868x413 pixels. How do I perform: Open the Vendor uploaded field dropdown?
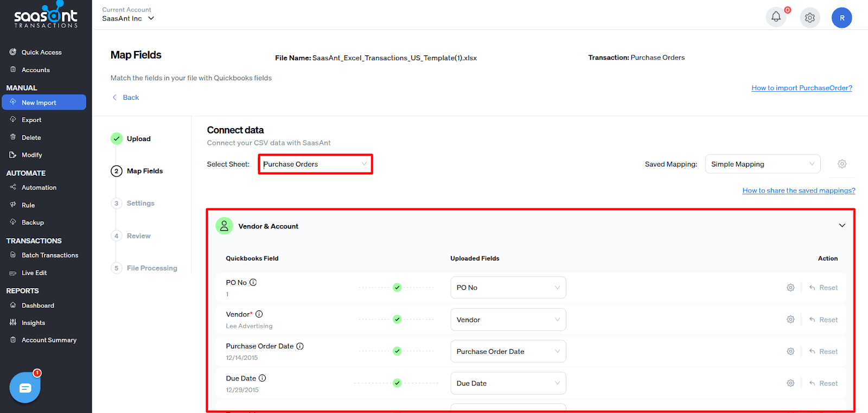pyautogui.click(x=508, y=320)
